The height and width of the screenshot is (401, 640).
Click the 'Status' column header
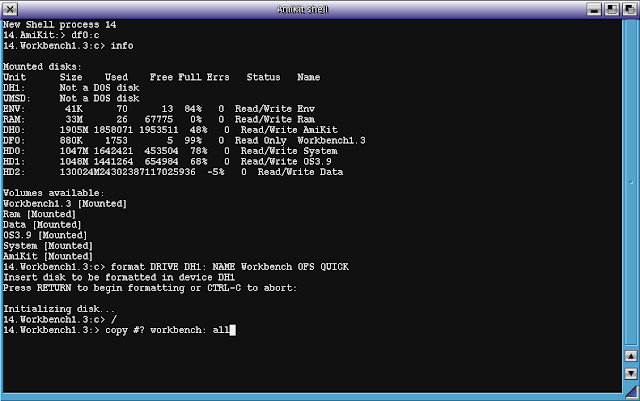pyautogui.click(x=263, y=78)
